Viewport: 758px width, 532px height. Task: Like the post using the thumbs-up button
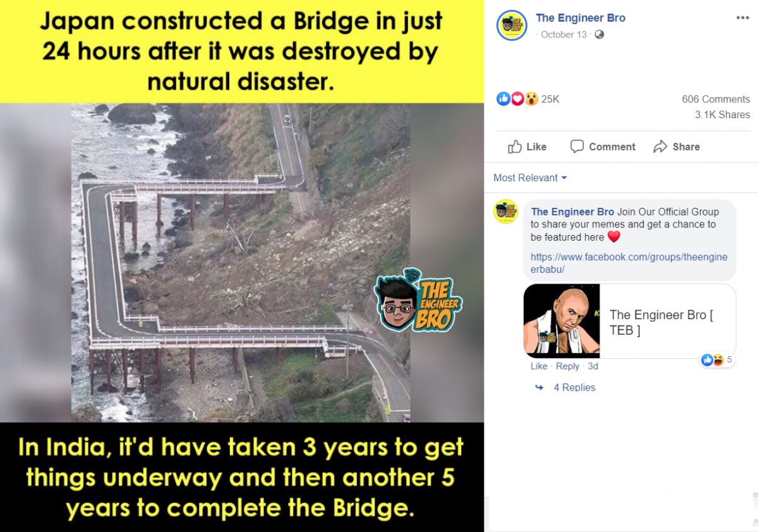[x=527, y=147]
